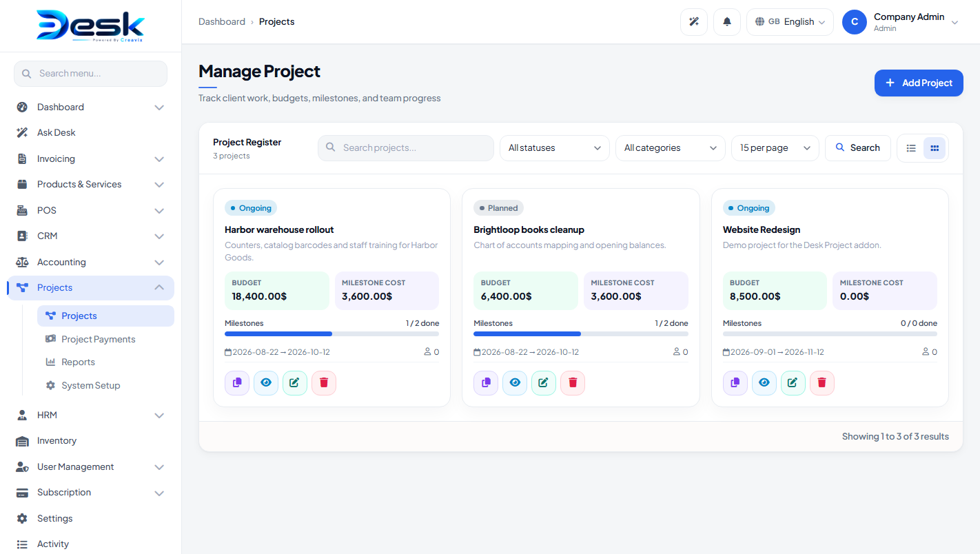Screen dimensions: 980x554
Task: Click the Brightloop books cleanup milestones progress bar
Action: click(581, 334)
